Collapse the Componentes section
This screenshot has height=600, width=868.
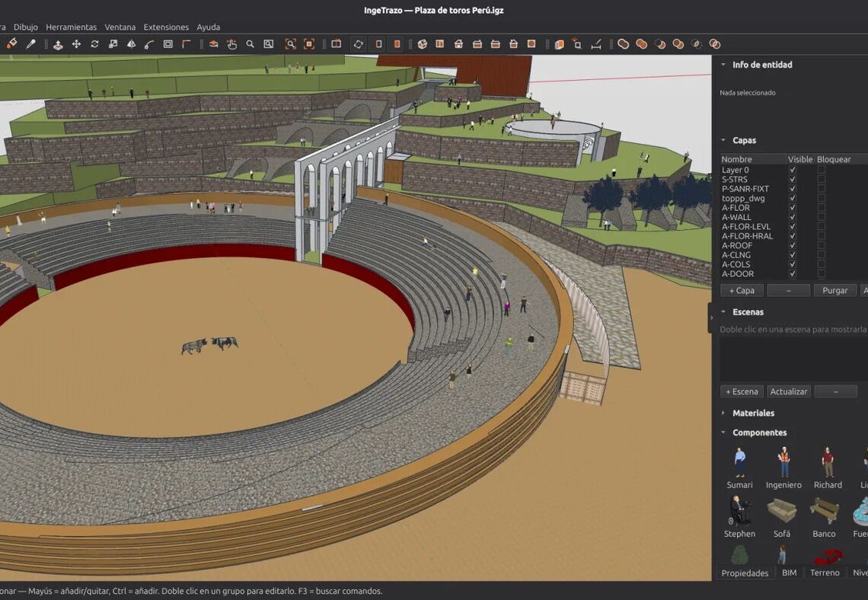723,432
